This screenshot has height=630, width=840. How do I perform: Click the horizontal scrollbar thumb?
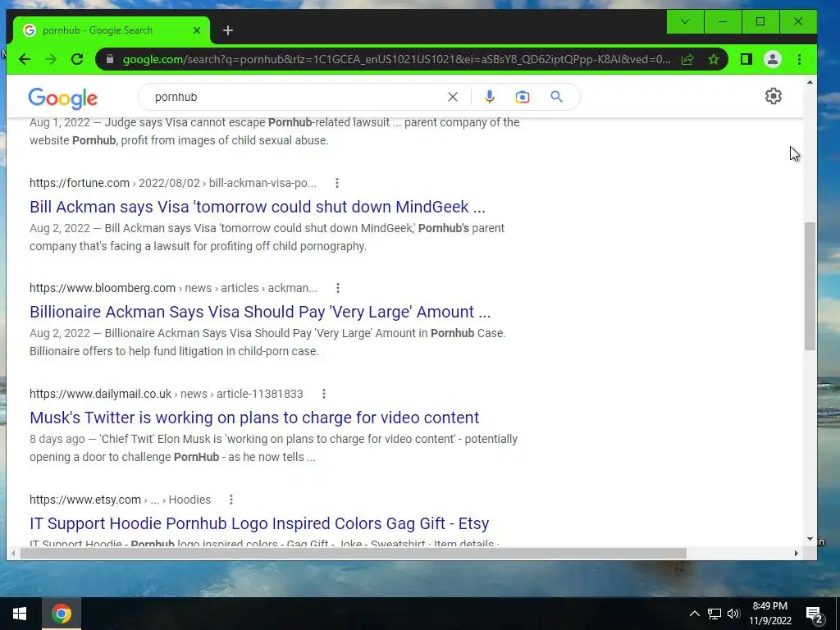pos(353,554)
